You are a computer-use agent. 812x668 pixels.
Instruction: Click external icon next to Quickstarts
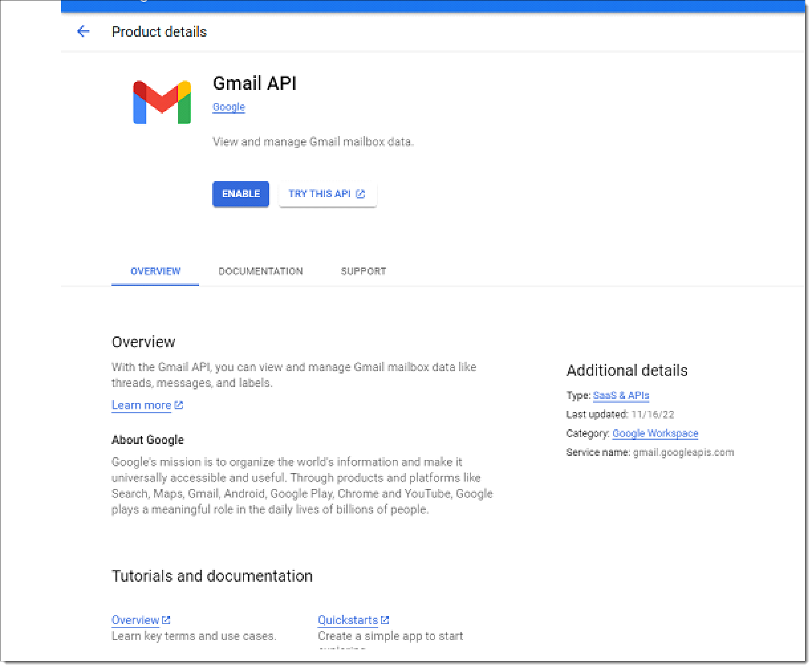[385, 620]
